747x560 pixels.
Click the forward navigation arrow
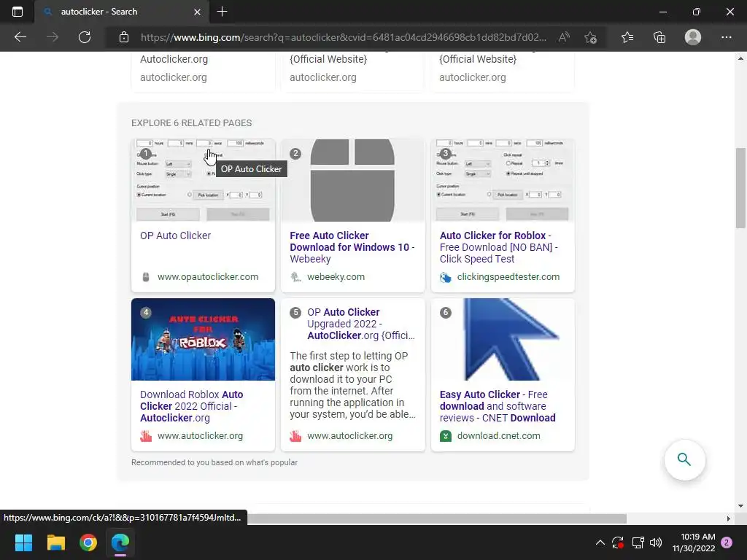point(53,37)
